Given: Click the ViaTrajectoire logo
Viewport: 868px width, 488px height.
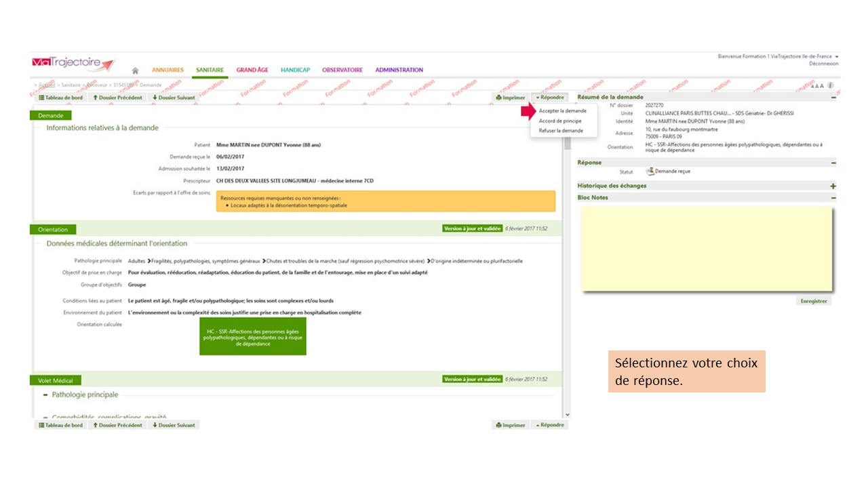Looking at the screenshot, I should [73, 64].
